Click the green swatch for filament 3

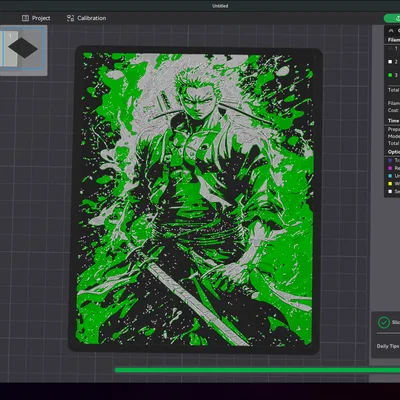click(390, 75)
